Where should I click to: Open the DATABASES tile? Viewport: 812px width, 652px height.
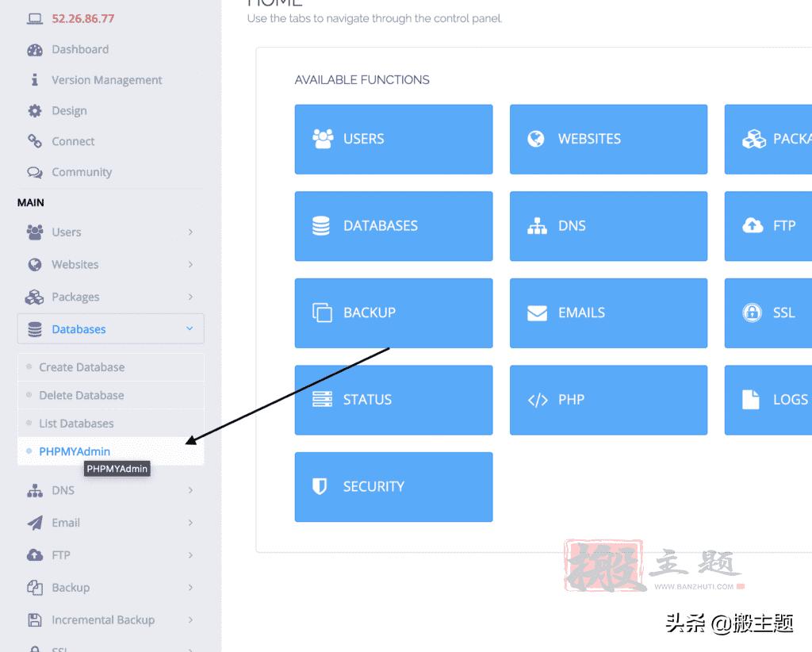393,225
